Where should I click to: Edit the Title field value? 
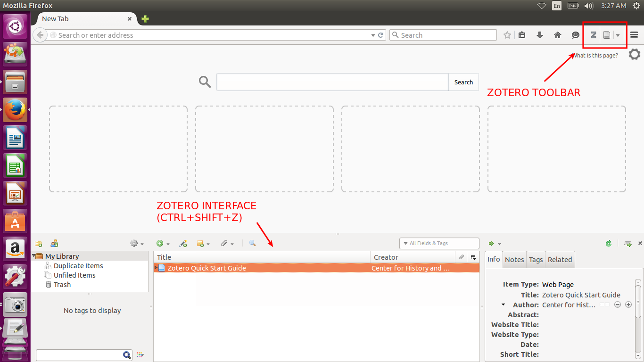coord(581,295)
